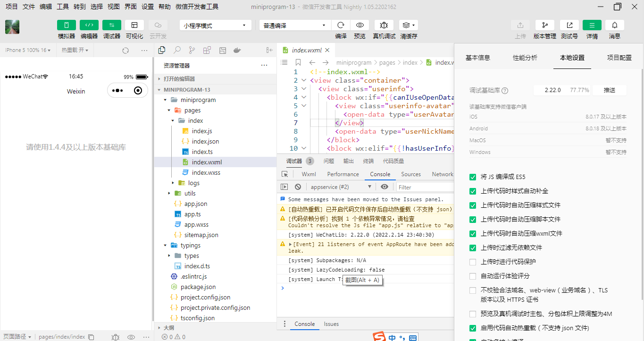
Task: Open the 普通编译 compile mode dropdown
Action: (295, 26)
